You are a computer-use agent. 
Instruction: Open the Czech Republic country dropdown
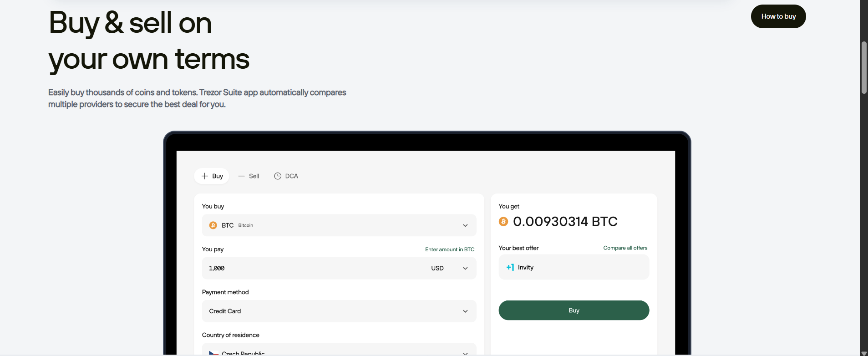click(x=339, y=349)
